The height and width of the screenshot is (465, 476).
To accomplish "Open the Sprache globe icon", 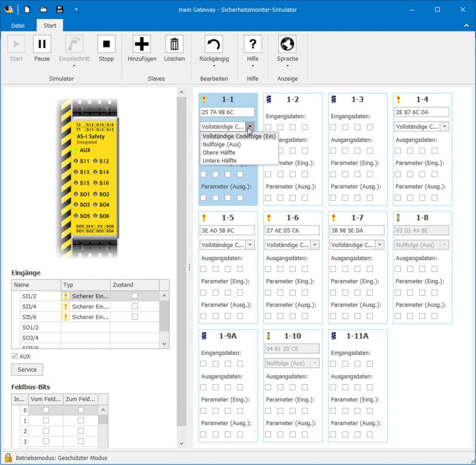I will coord(287,45).
